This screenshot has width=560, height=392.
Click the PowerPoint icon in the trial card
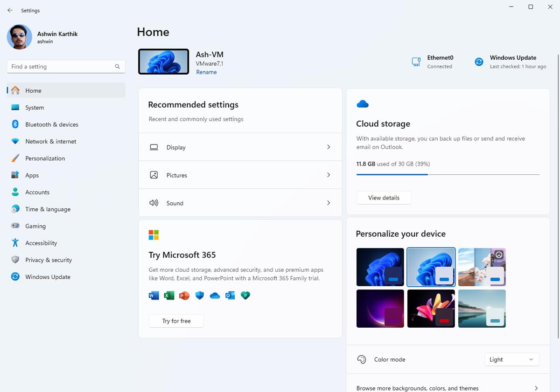tap(184, 296)
